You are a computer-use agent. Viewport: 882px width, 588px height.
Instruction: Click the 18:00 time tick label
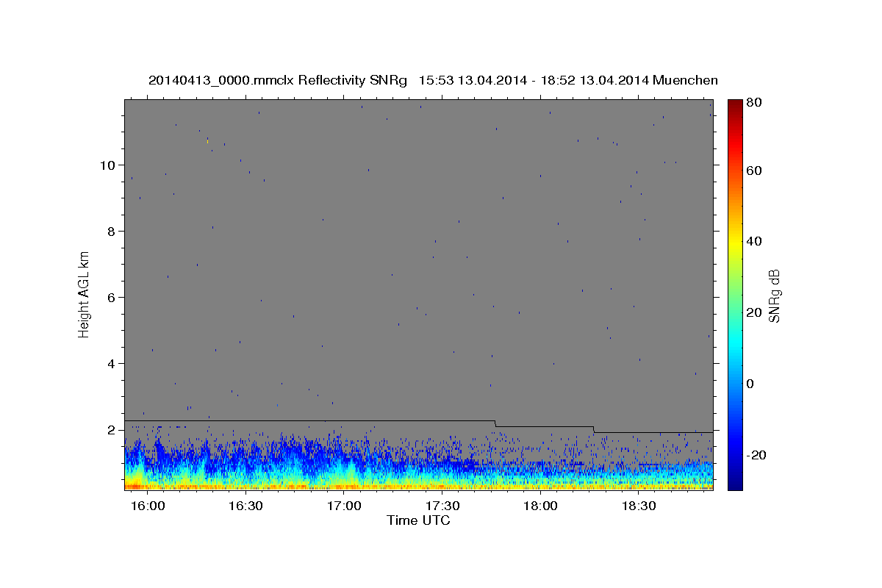click(x=541, y=506)
